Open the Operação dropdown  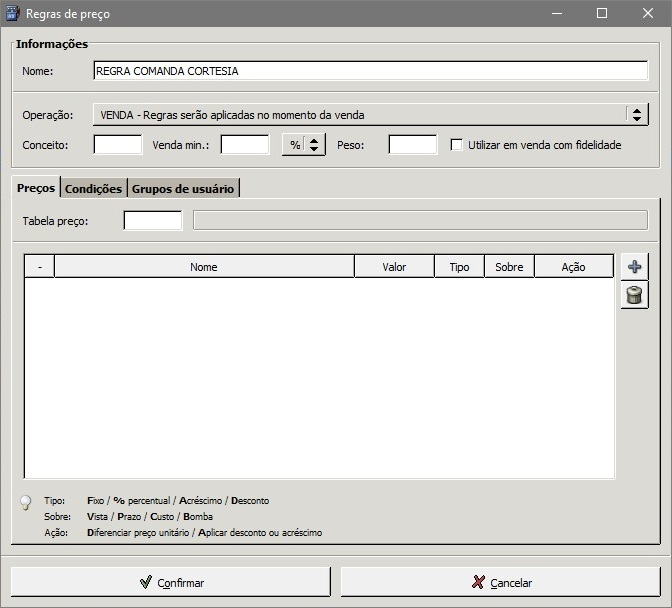click(371, 115)
